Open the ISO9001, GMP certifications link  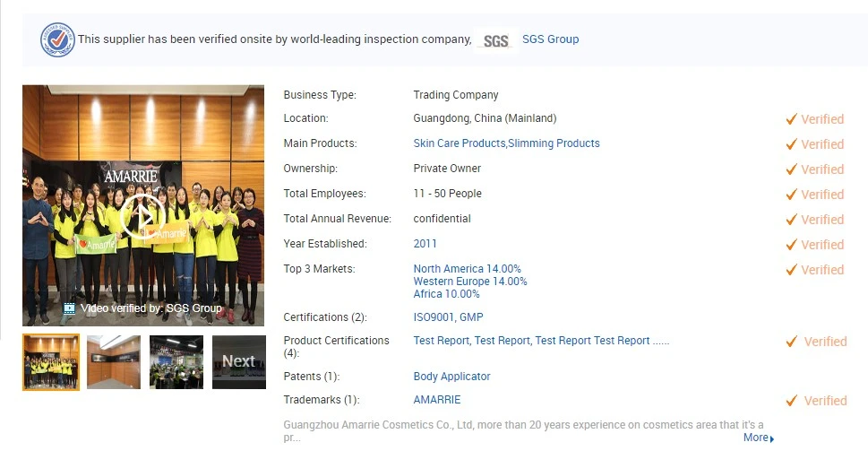449,317
